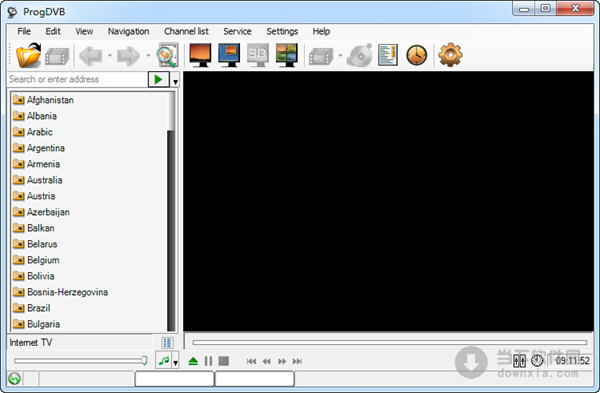The image size is (600, 393).
Task: Open the forward arrow history dropdown
Action: (x=148, y=56)
